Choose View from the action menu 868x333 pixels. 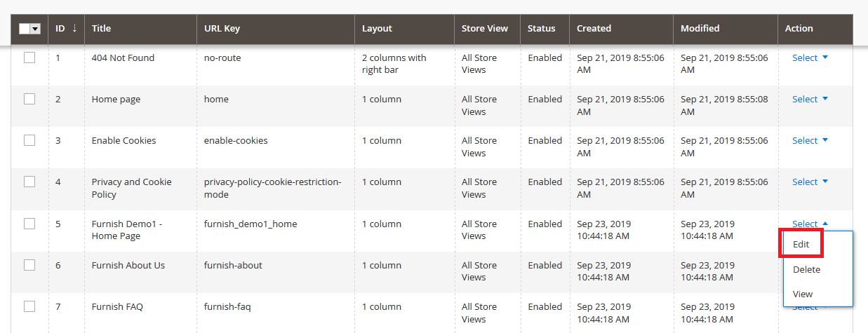click(817, 294)
